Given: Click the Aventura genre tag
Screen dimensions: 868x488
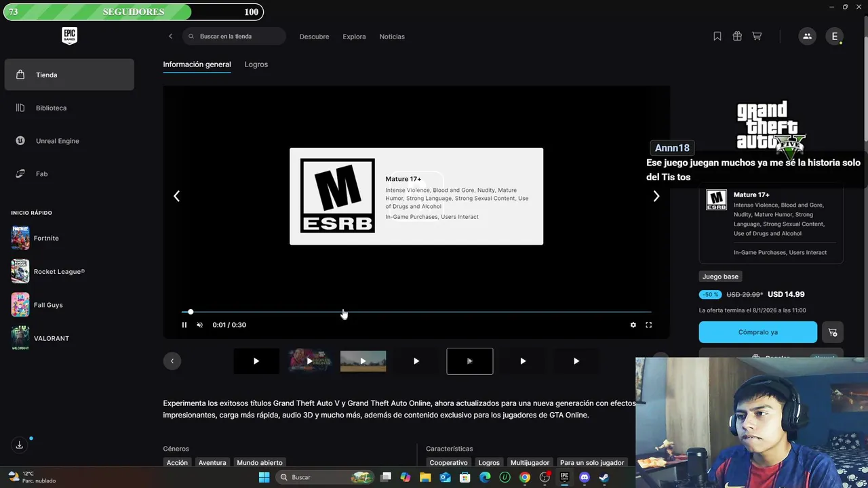Looking at the screenshot, I should 212,462.
